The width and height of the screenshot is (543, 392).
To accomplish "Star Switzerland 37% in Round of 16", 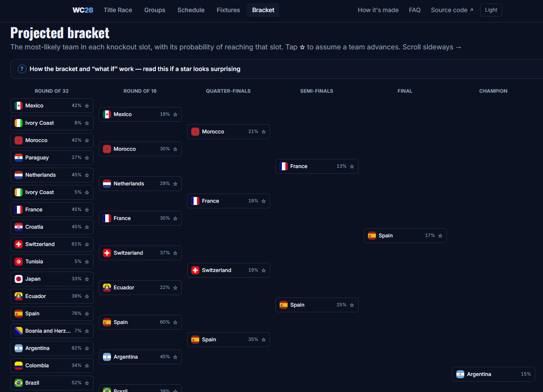I will pyautogui.click(x=175, y=253).
